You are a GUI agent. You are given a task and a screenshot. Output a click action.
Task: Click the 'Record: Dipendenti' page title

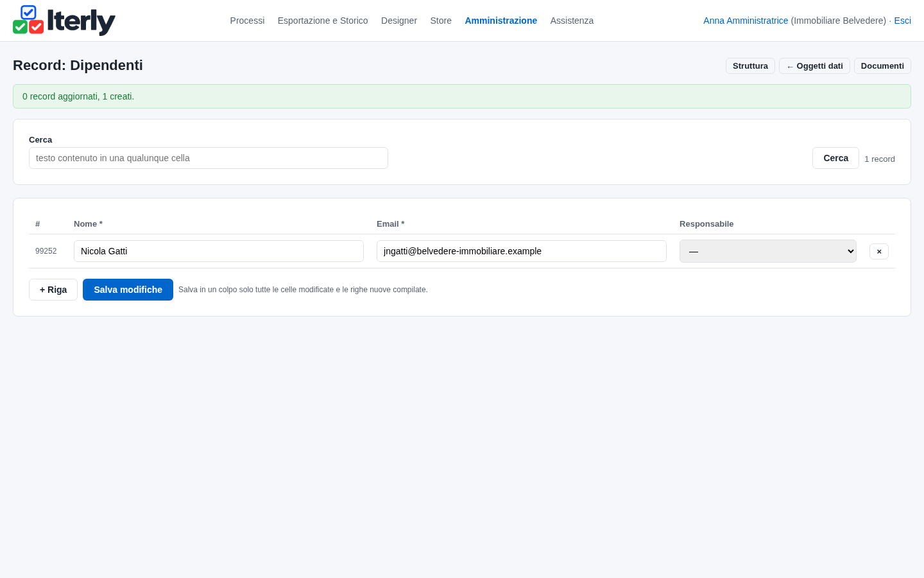point(78,66)
